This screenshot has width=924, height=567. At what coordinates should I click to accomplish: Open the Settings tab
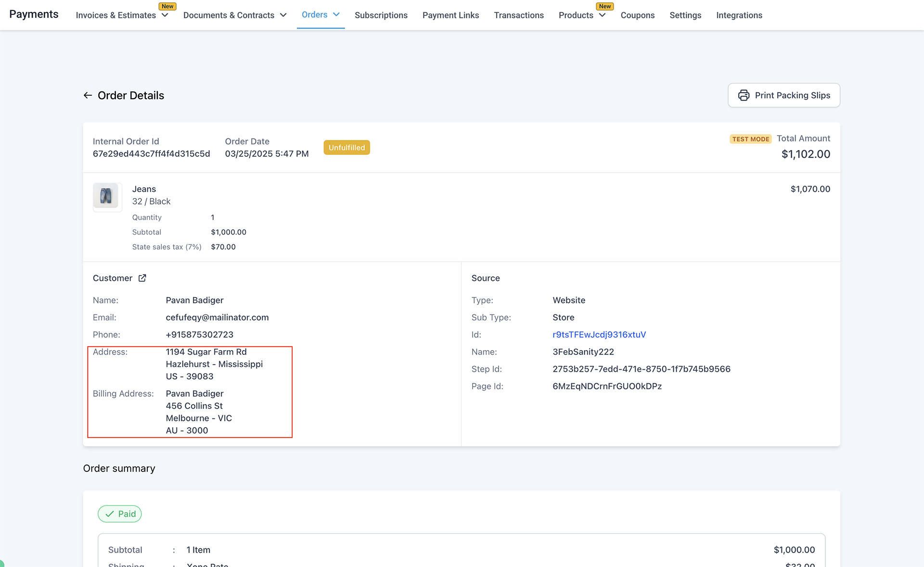(685, 15)
